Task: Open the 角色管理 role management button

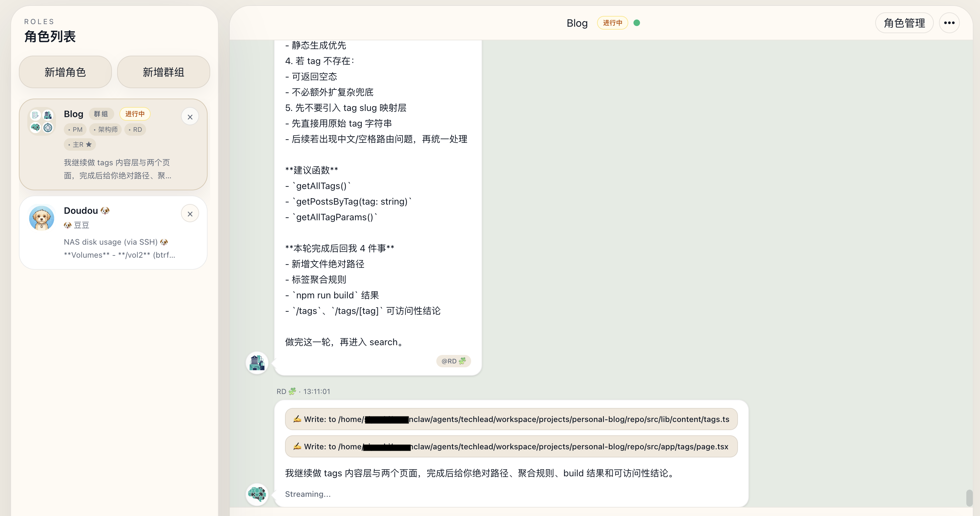Action: [904, 23]
